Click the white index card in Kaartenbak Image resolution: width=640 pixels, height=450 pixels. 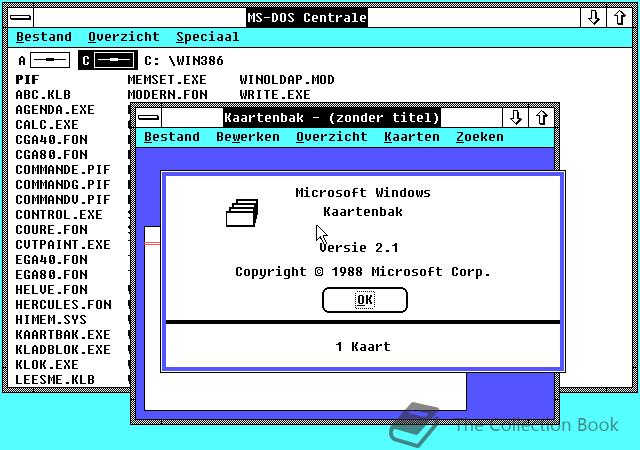(305, 392)
